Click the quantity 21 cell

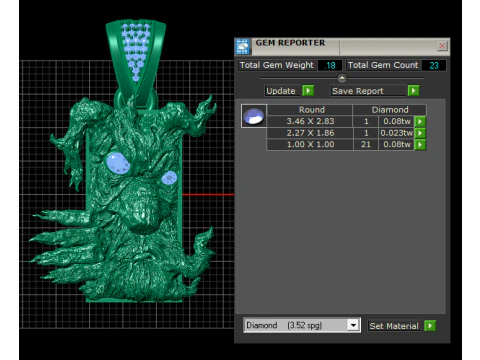point(366,145)
